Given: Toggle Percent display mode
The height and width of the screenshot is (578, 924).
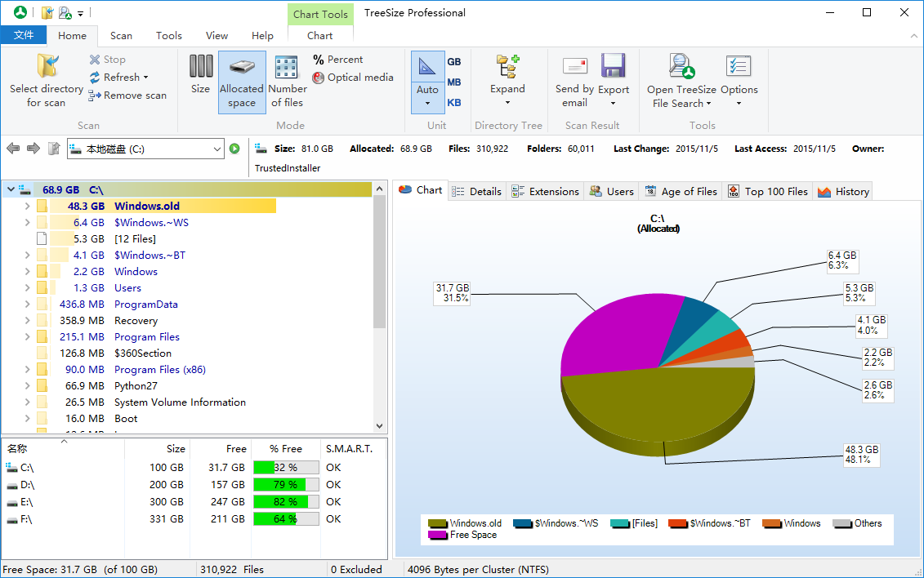Looking at the screenshot, I should pyautogui.click(x=337, y=60).
